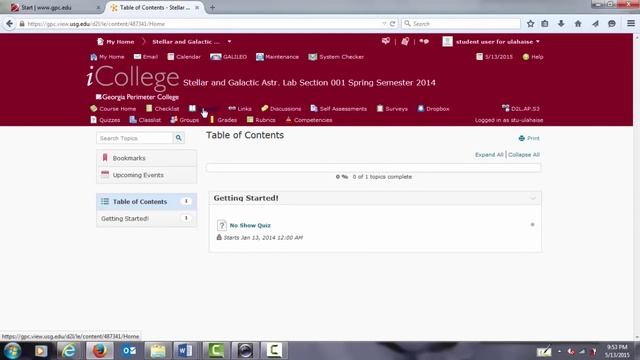640x360 pixels.
Task: Open Windows Start button
Action: pos(12,351)
